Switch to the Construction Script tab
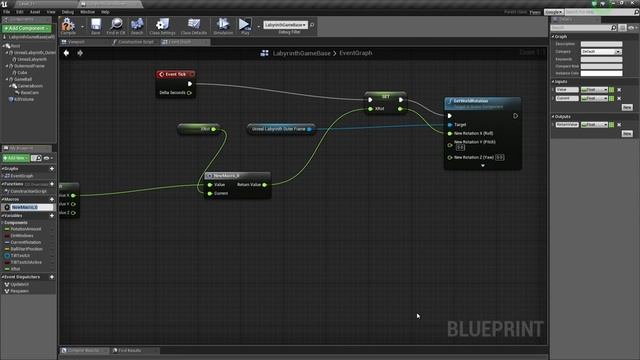This screenshot has height=360, width=640. tap(133, 42)
